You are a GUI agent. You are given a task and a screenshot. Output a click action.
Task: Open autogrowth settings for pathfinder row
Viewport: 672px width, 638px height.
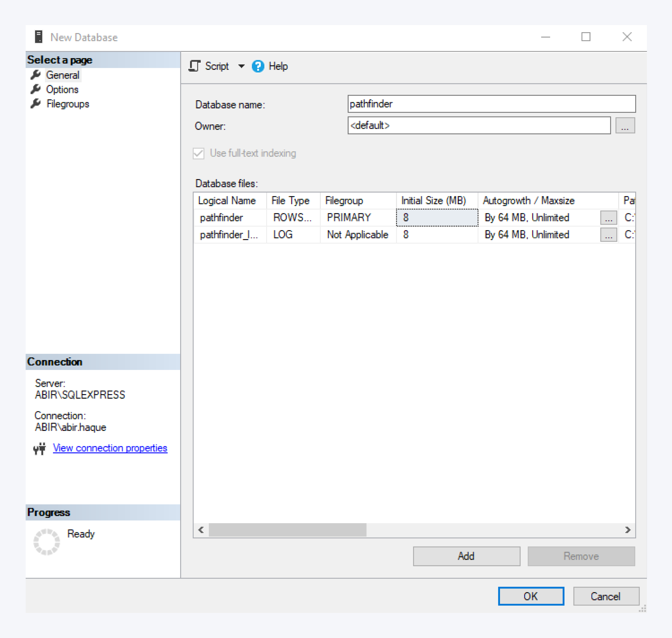[x=608, y=217]
